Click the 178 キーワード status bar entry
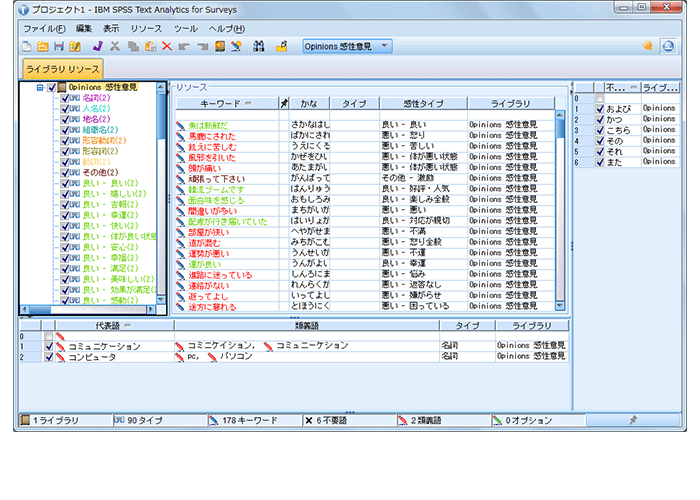 [x=254, y=420]
